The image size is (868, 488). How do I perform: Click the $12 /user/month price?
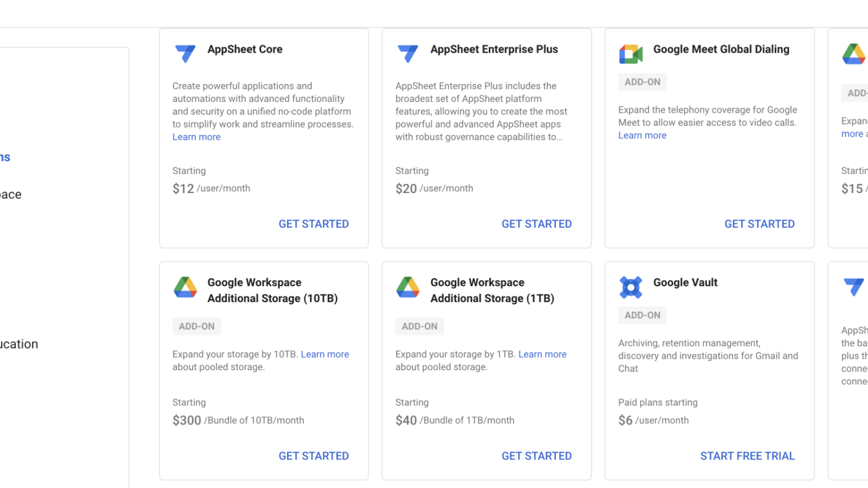(212, 189)
